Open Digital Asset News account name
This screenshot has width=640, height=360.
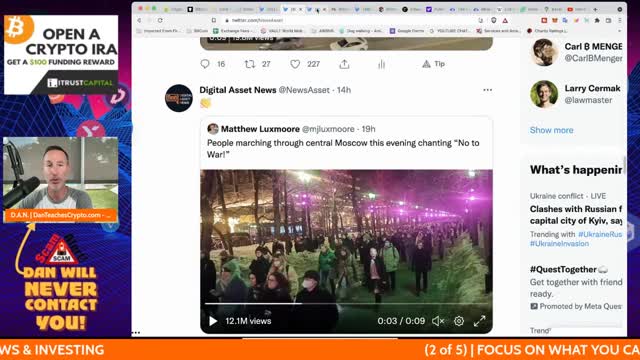(238, 90)
